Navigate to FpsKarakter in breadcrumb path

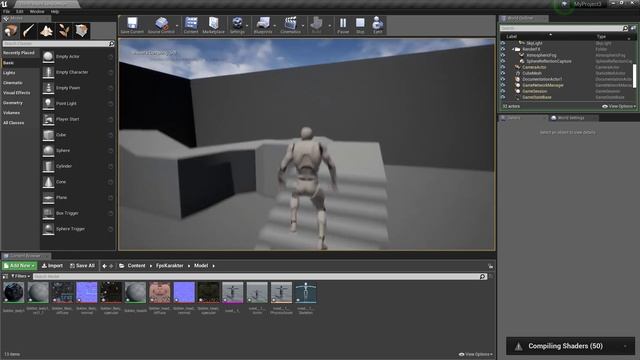pyautogui.click(x=169, y=266)
